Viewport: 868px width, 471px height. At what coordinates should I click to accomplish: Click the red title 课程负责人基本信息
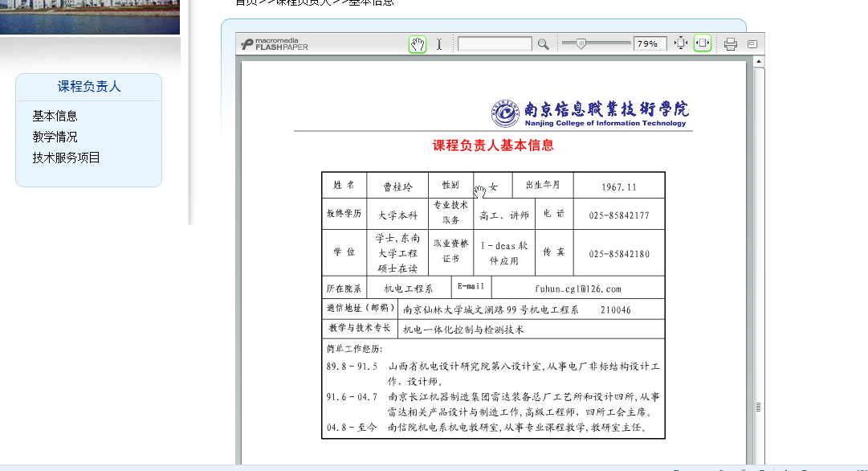(x=493, y=145)
